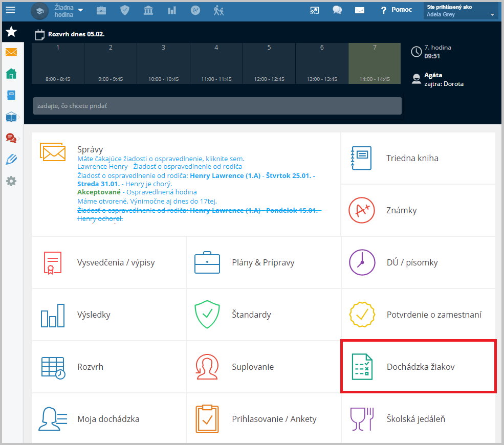Open the Moja dochádzka tile
Viewport: 504px width, 445px height.
pos(109,418)
